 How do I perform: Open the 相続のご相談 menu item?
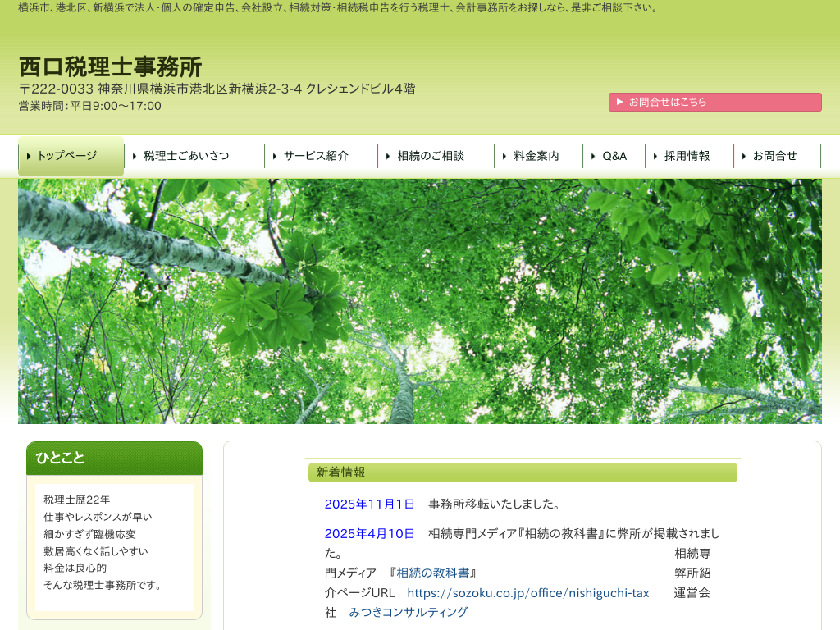[430, 156]
